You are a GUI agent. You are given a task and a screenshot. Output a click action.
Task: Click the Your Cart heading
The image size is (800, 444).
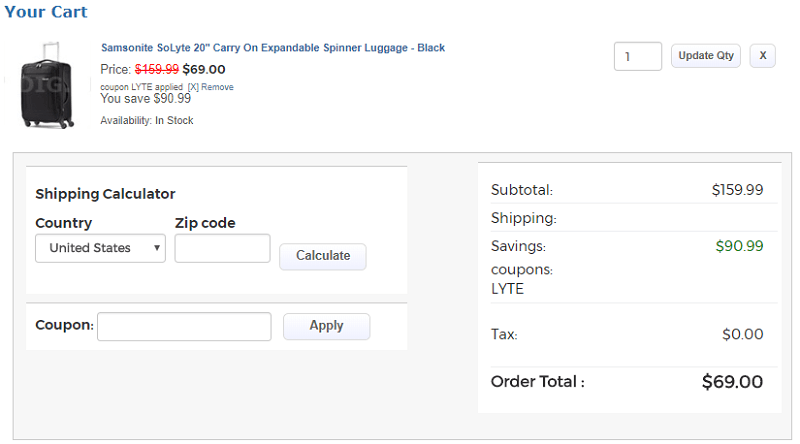[x=46, y=12]
